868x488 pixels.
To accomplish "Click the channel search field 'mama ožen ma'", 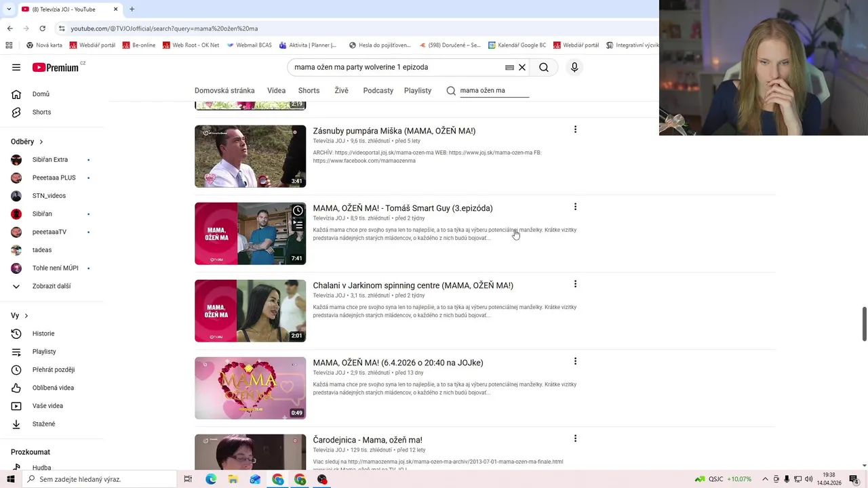I will (x=494, y=90).
